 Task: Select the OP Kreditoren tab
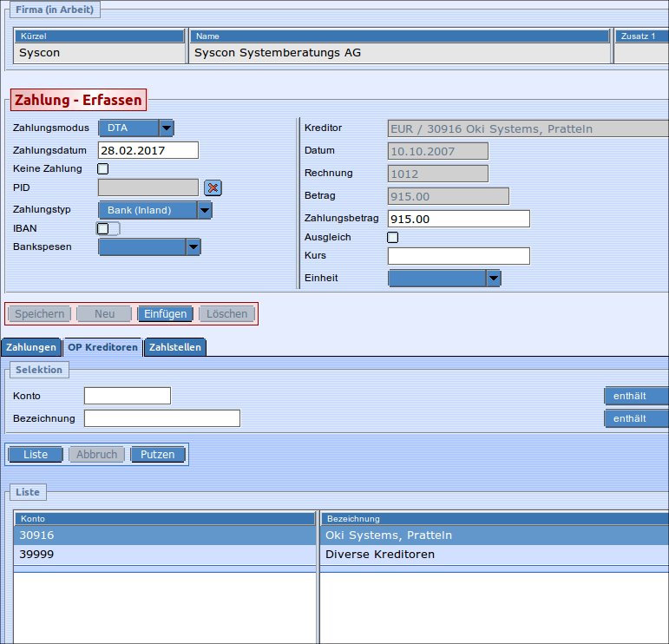(103, 347)
